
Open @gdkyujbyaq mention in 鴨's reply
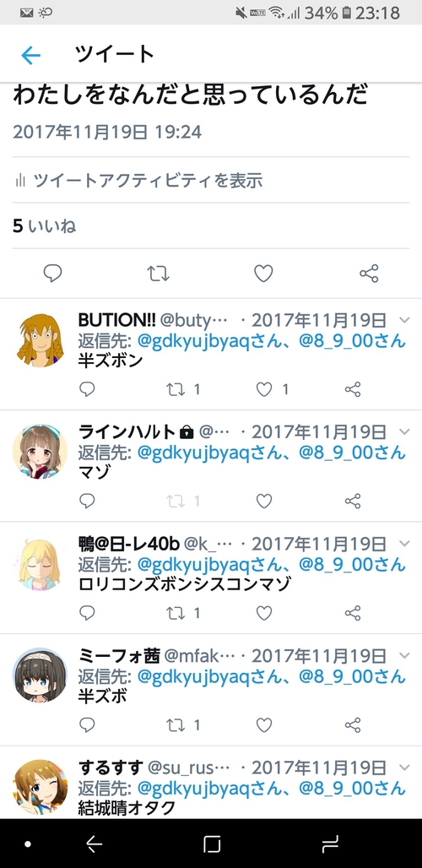pos(214,565)
